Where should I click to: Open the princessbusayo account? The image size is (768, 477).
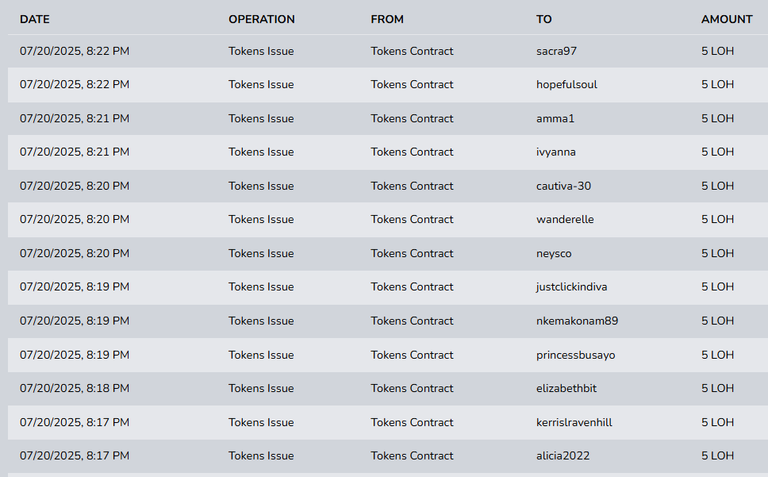click(576, 355)
